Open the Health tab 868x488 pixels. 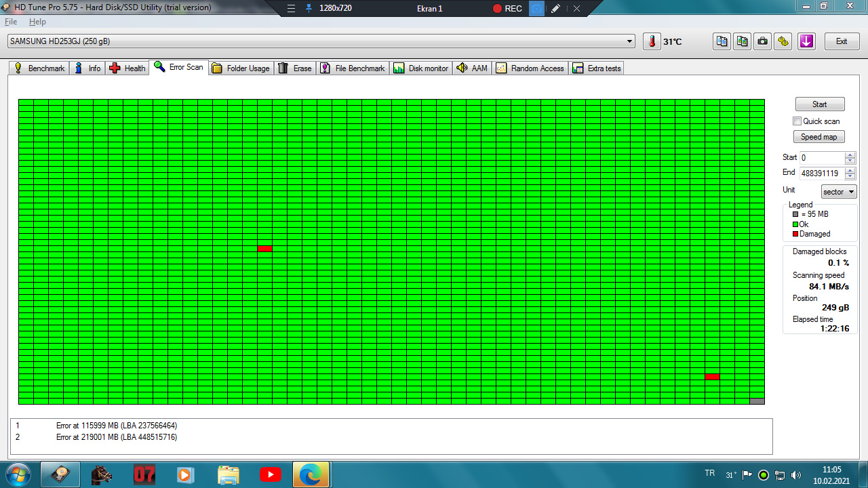(127, 68)
